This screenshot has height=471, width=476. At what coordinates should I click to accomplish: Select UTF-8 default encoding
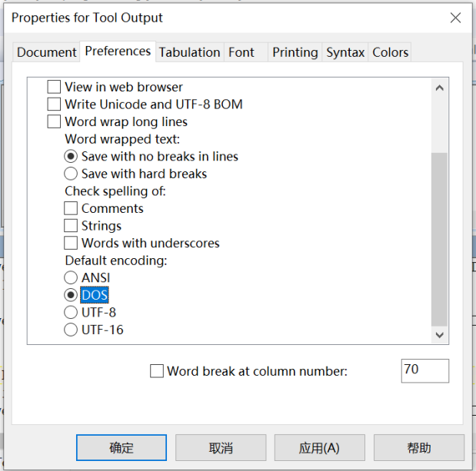click(x=71, y=313)
